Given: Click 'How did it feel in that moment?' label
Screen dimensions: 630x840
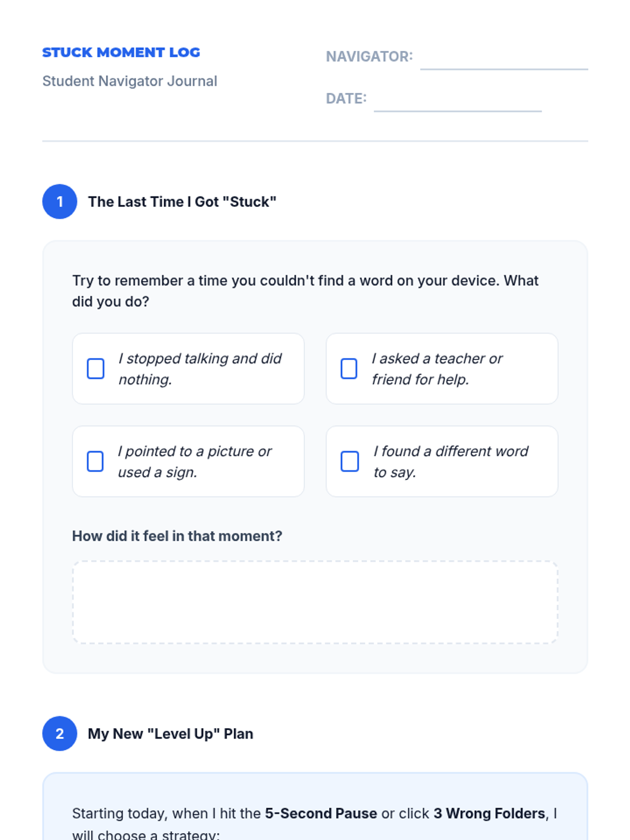Looking at the screenshot, I should coord(177,536).
